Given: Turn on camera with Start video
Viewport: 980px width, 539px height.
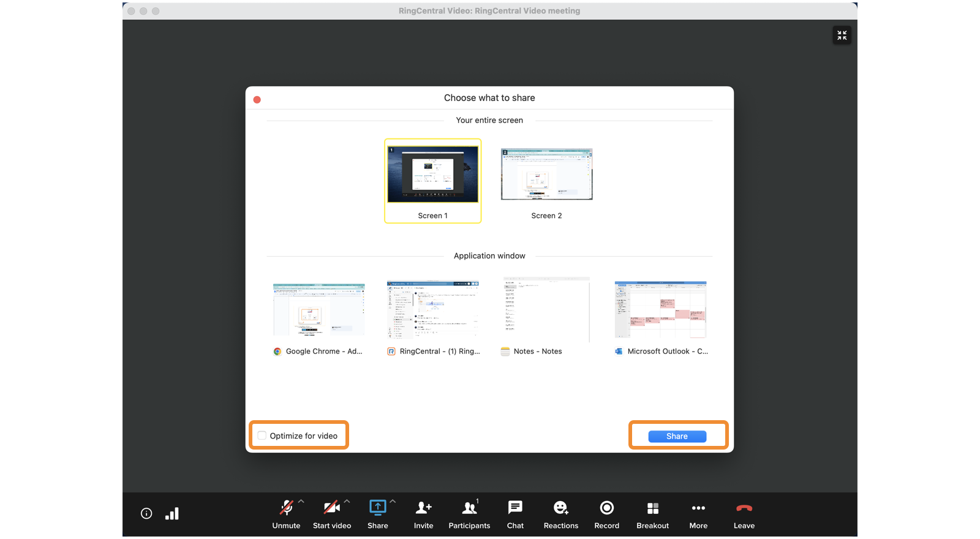Looking at the screenshot, I should click(331, 508).
